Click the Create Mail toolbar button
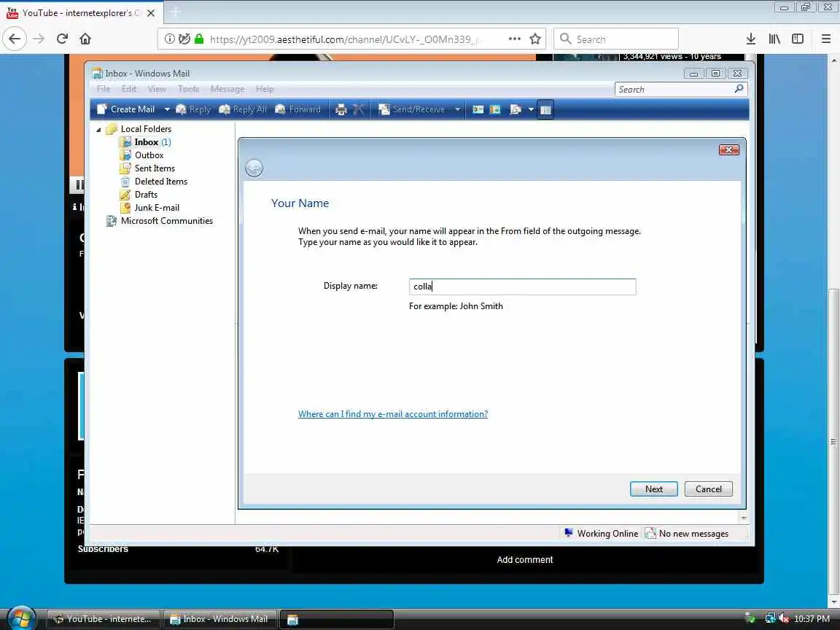This screenshot has width=840, height=630. coord(126,109)
